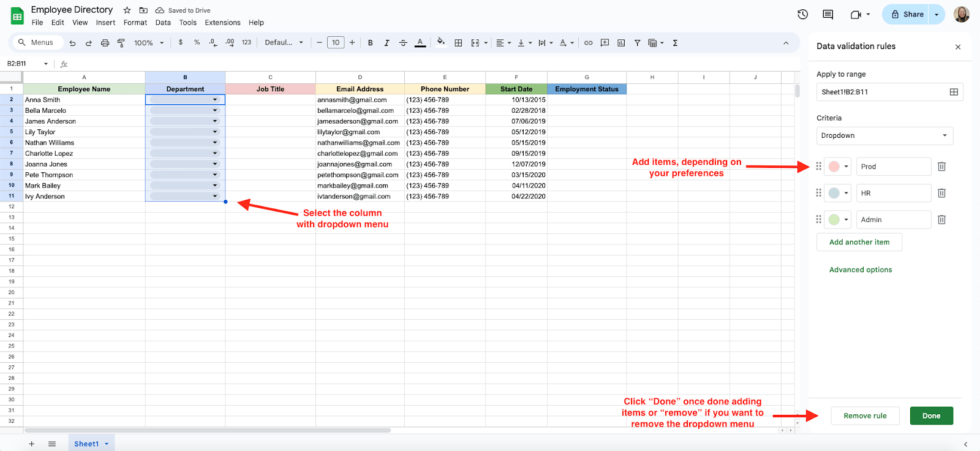Open the Criteria Dropdown selector
Screen dimensions: 980x451
(884, 135)
